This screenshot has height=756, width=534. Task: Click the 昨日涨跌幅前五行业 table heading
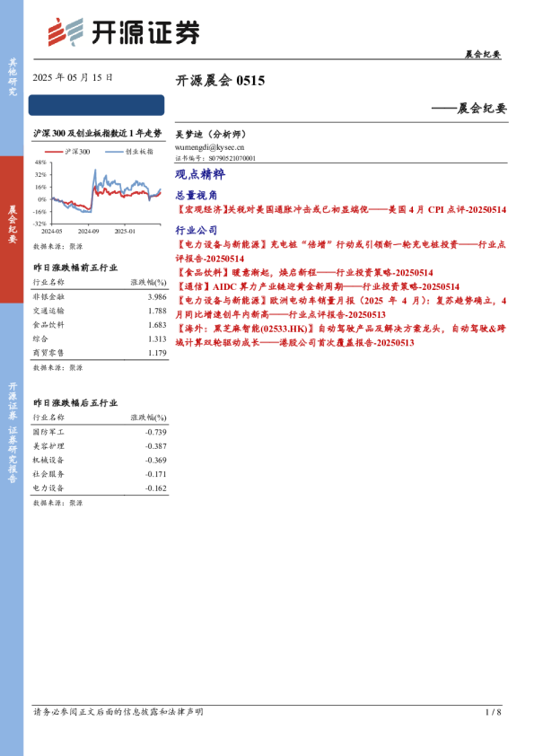(x=75, y=268)
